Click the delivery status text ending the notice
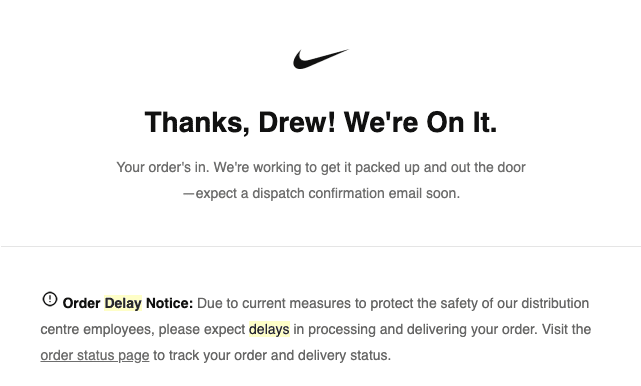 click(344, 355)
